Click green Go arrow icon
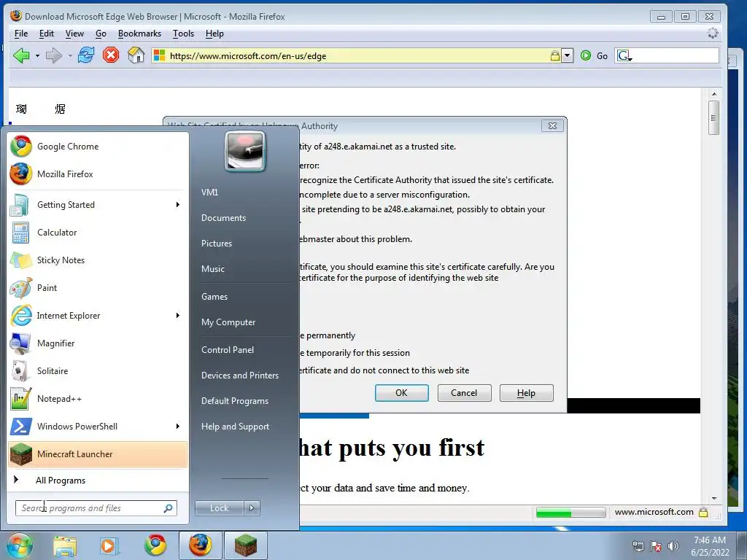Viewport: 747px width, 560px height. [x=586, y=55]
